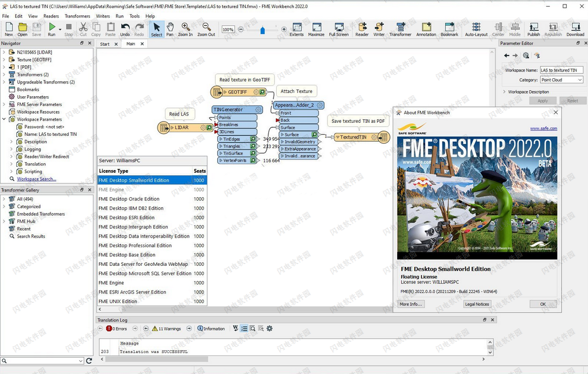Select the FME Desktop Professional Edition row
This screenshot has height=374, width=588.
coord(152,246)
